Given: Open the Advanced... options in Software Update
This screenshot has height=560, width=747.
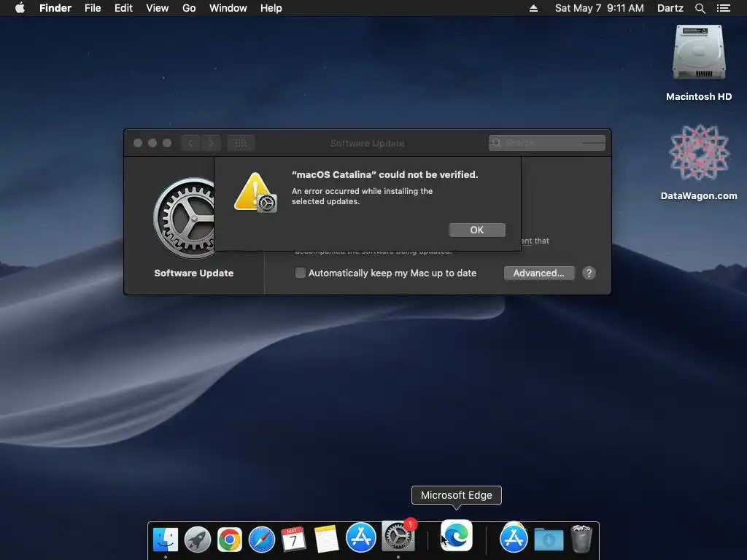Looking at the screenshot, I should [x=539, y=273].
